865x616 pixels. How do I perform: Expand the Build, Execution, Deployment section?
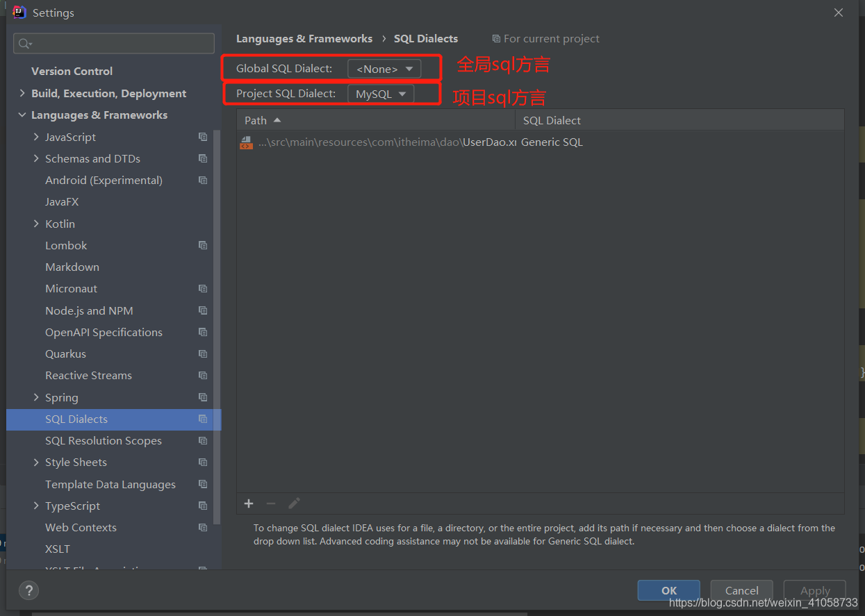pos(22,93)
